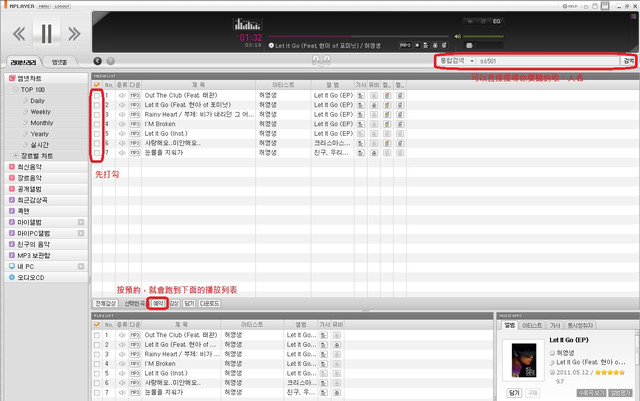Open HELP in the title bar
The height and width of the screenshot is (401, 640).
click(570, 6)
